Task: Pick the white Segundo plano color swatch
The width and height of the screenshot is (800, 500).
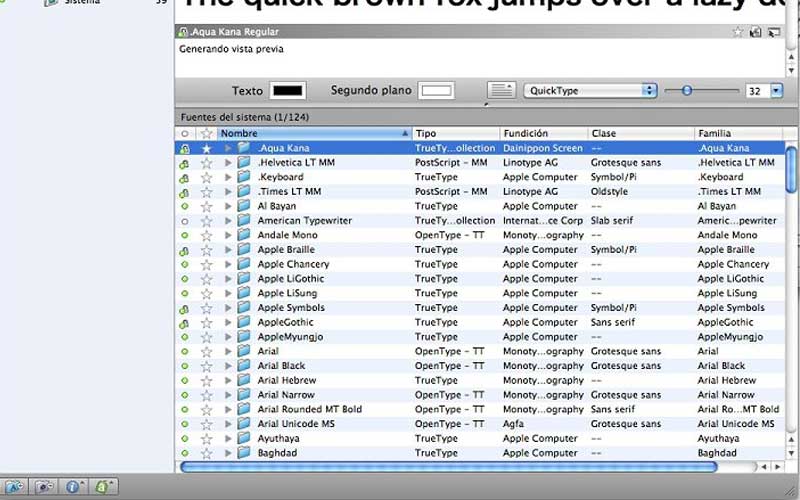Action: click(436, 91)
